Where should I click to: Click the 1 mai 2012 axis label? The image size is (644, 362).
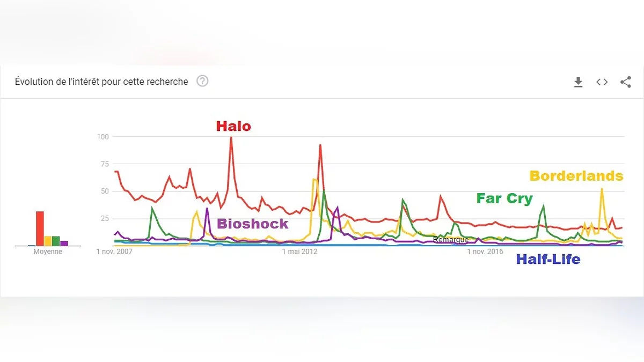[x=300, y=252]
